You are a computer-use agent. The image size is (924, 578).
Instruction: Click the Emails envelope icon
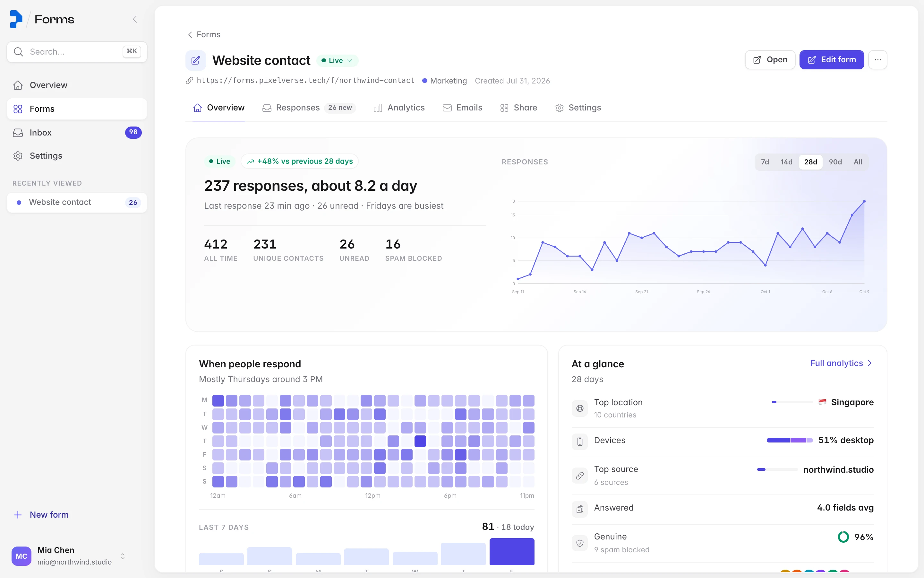(x=447, y=108)
